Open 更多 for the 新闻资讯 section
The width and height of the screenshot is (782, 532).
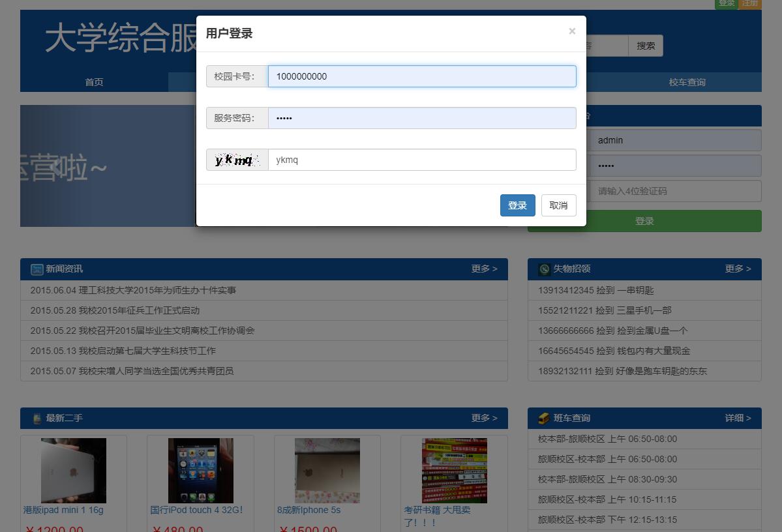tap(484, 269)
